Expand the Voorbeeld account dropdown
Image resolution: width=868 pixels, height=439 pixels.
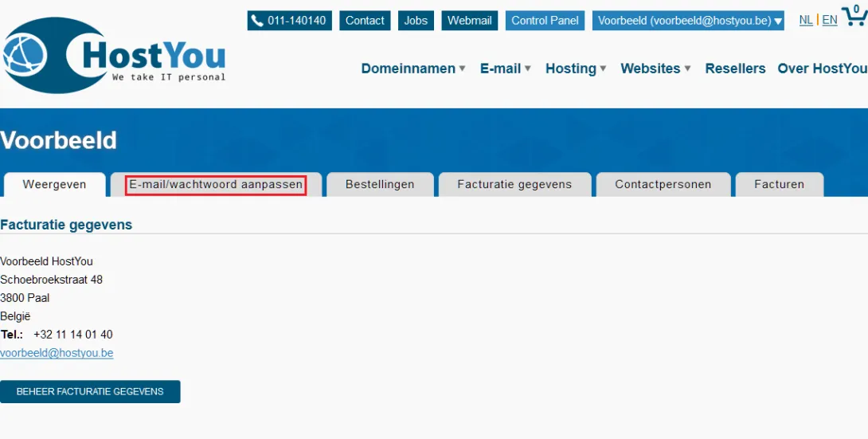coord(689,21)
